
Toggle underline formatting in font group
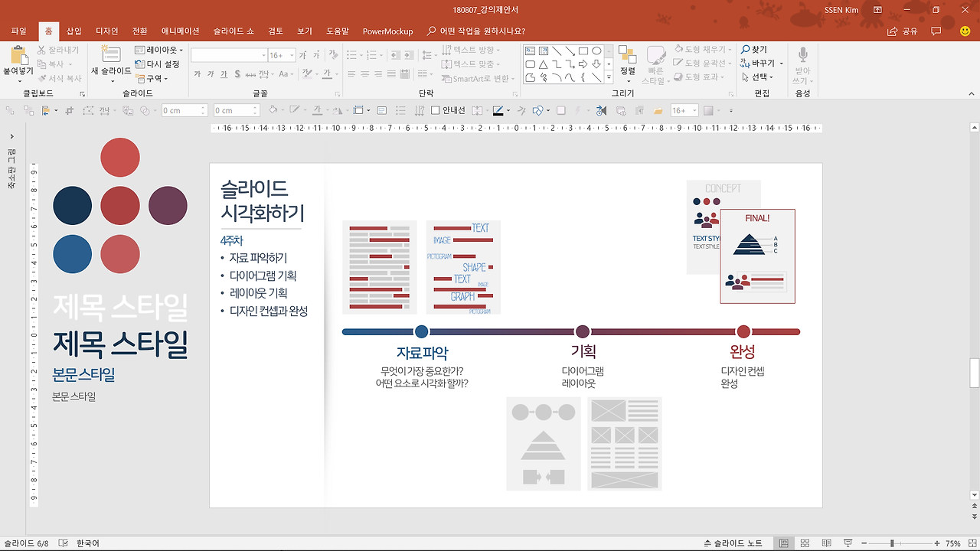(224, 74)
